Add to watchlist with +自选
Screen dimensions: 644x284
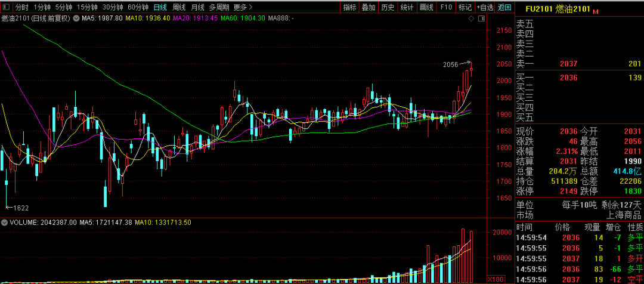point(485,7)
